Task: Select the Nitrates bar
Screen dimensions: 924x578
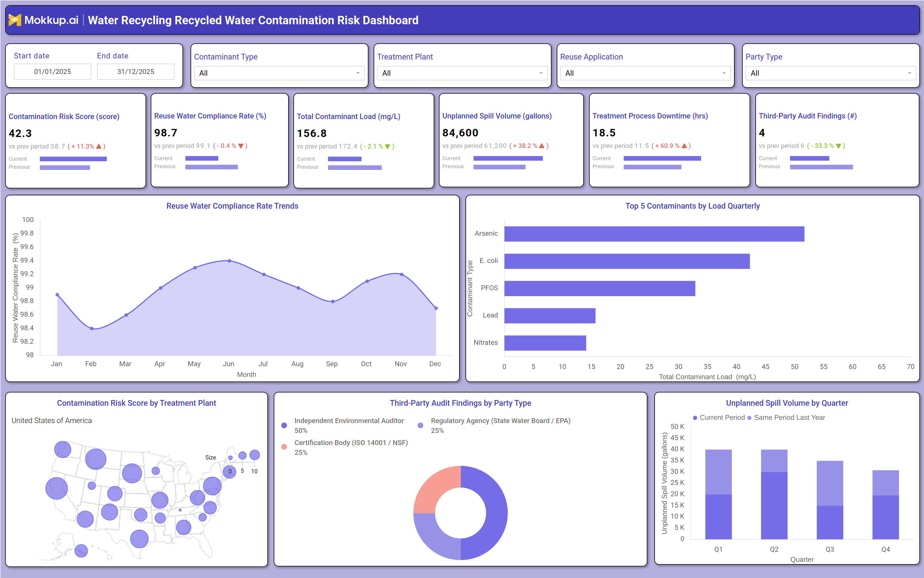Action: click(x=545, y=343)
